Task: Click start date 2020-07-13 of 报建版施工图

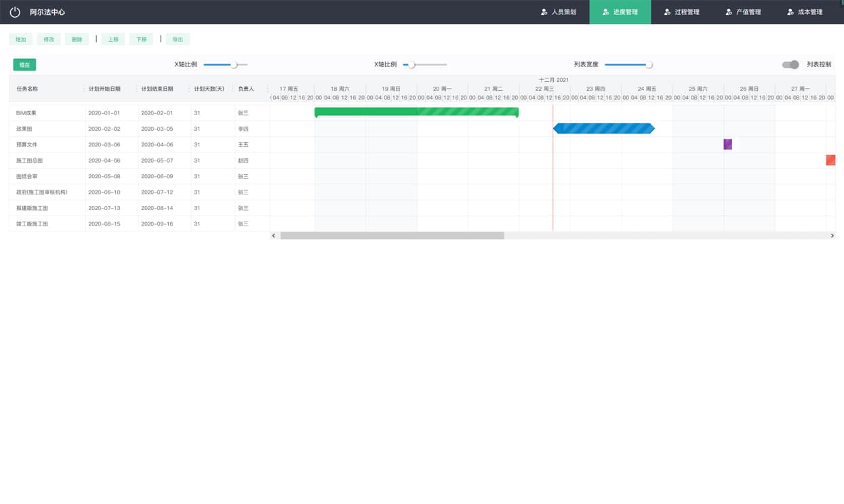Action: pos(104,208)
